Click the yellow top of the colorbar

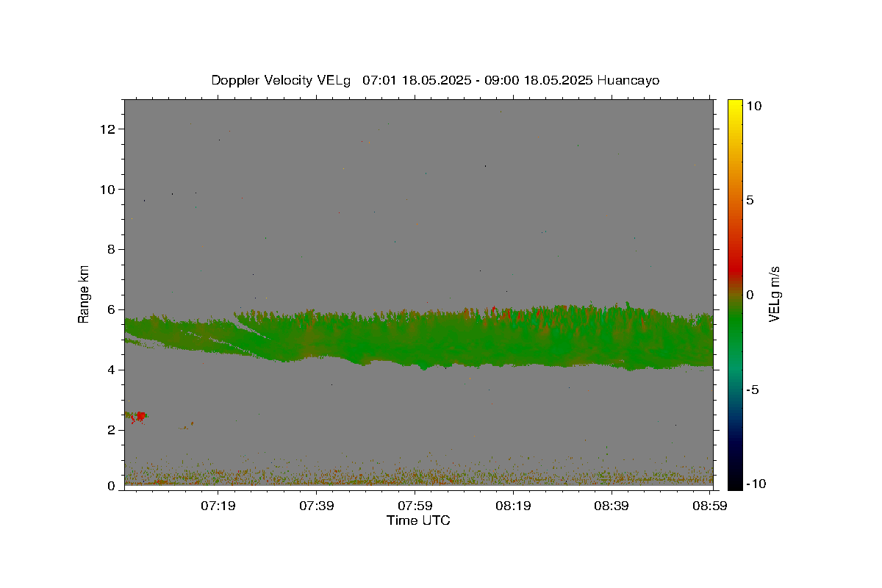point(735,105)
